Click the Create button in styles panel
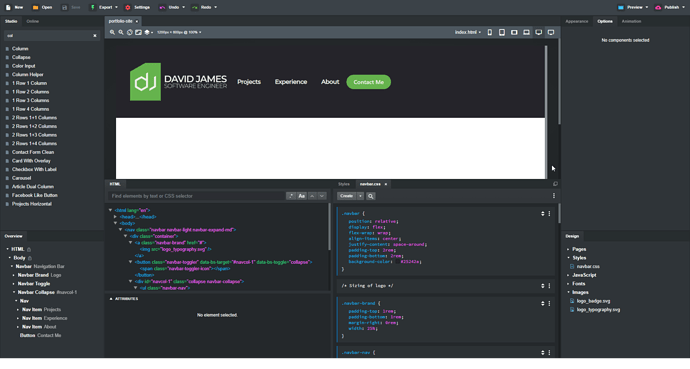The height and width of the screenshot is (369, 690). tap(347, 196)
